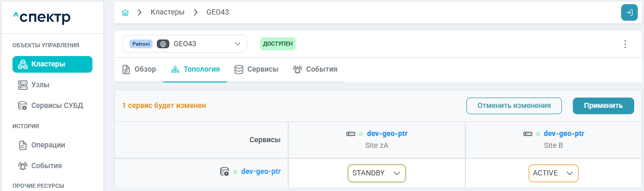Click the Узлы sidebar icon
The height and width of the screenshot is (191, 644).
pyautogui.click(x=22, y=85)
